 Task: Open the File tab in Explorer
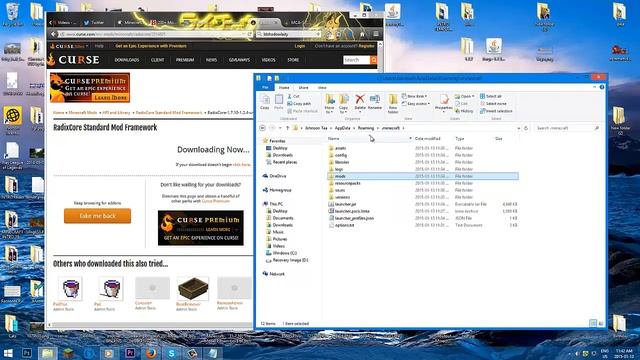(x=265, y=87)
